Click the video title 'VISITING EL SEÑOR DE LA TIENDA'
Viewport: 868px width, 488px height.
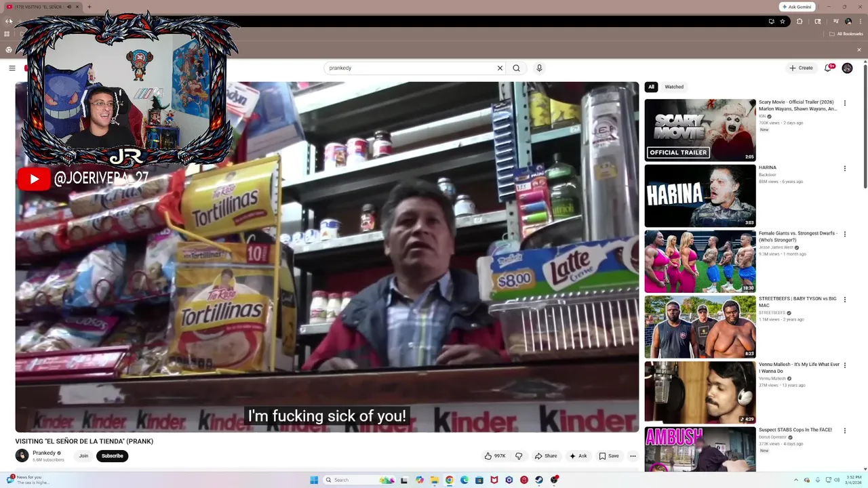point(84,441)
